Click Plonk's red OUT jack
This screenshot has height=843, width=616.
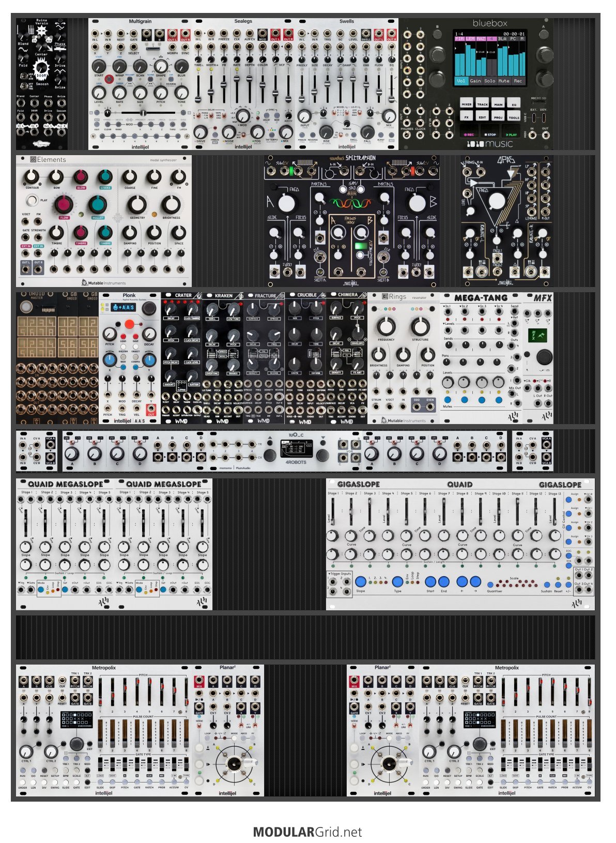click(151, 409)
